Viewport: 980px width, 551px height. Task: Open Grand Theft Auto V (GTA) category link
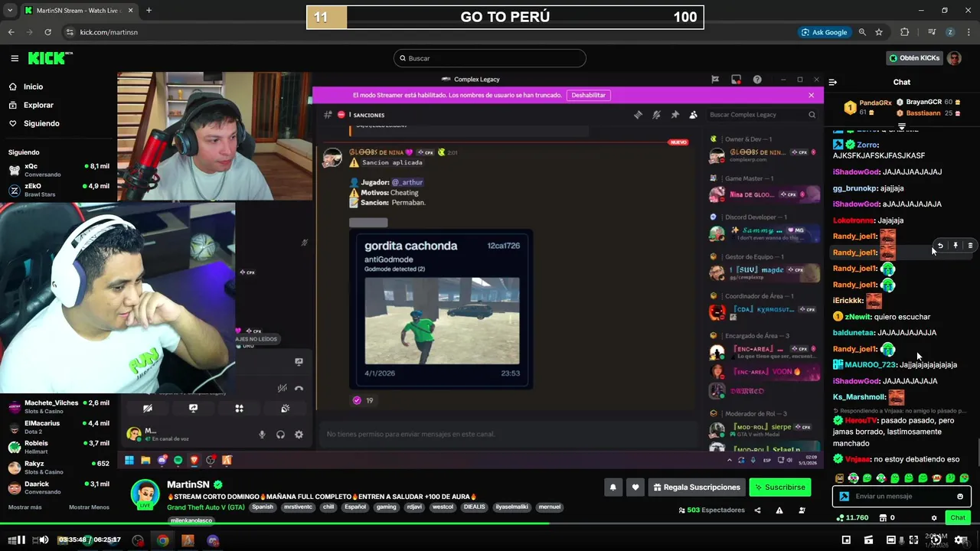[x=206, y=507]
